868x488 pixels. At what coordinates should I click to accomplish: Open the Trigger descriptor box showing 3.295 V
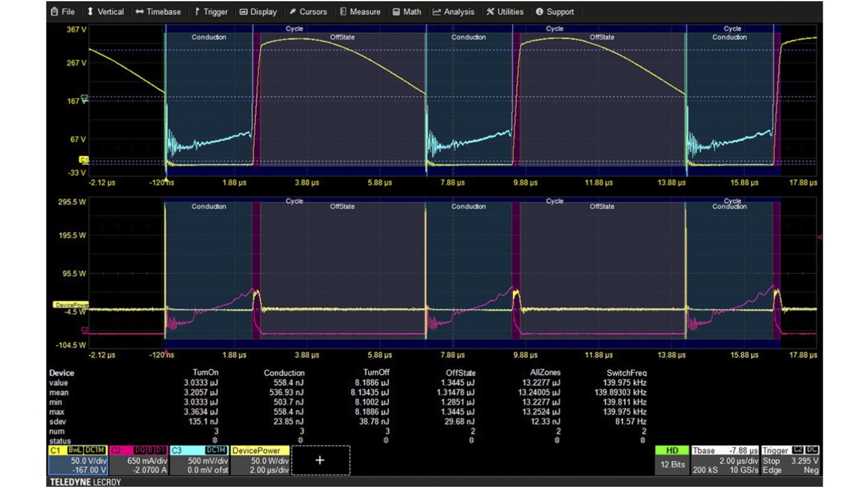pos(790,459)
